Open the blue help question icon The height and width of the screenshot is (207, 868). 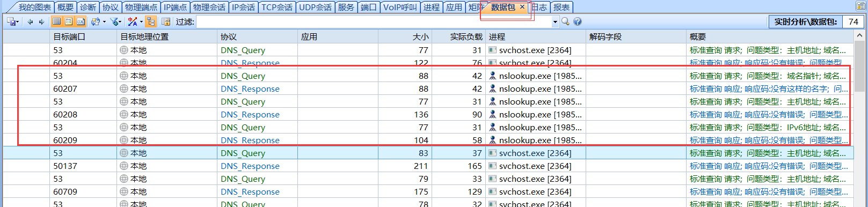click(x=578, y=21)
